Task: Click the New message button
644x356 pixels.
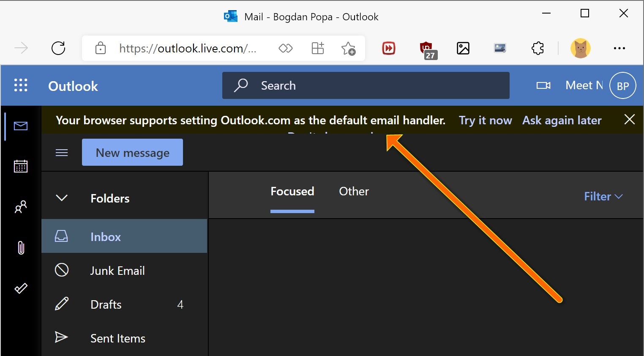Action: click(132, 153)
